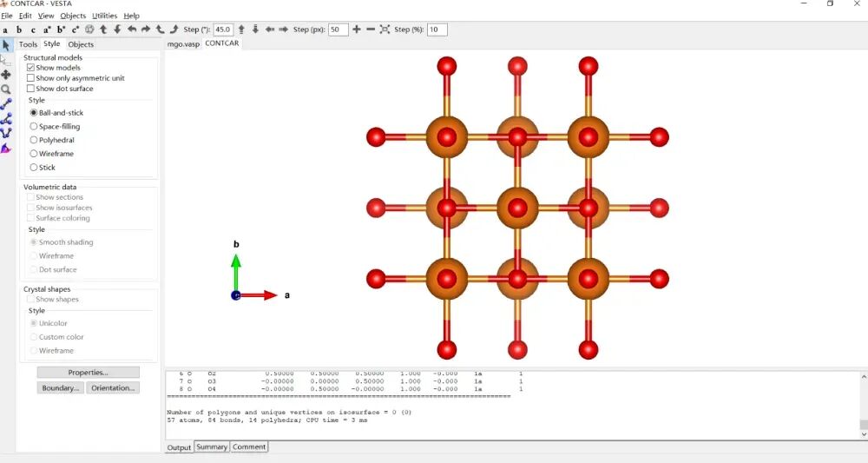Open the Utilities menu
868x463 pixels.
[105, 16]
